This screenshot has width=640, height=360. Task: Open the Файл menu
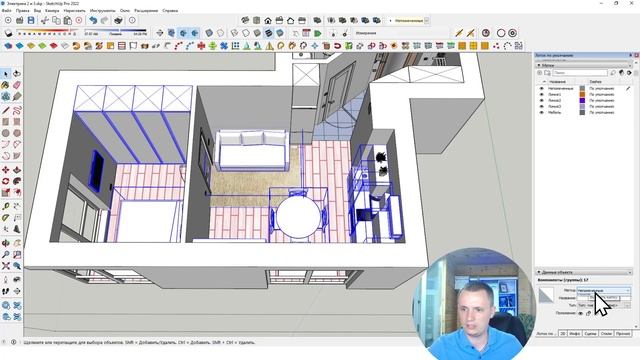[7, 11]
